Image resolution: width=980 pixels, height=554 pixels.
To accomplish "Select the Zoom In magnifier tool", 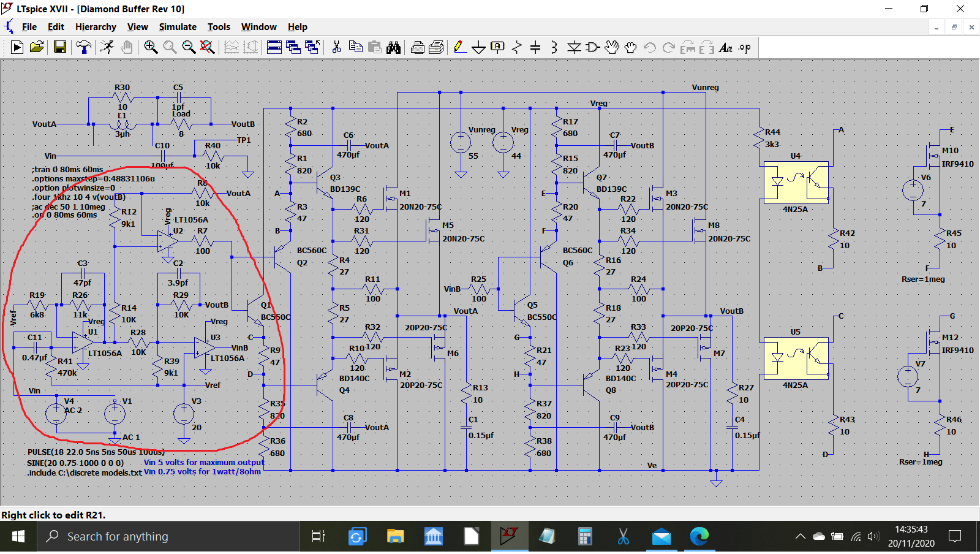I will (x=151, y=47).
